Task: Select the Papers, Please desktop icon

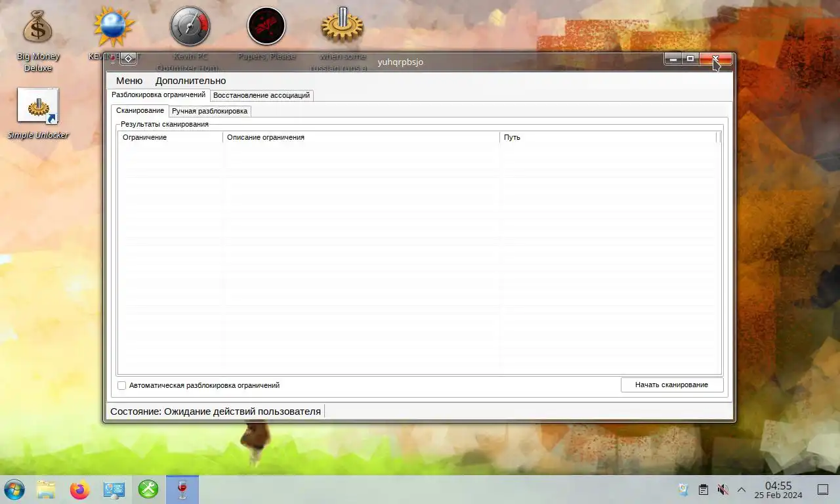Action: click(x=266, y=27)
